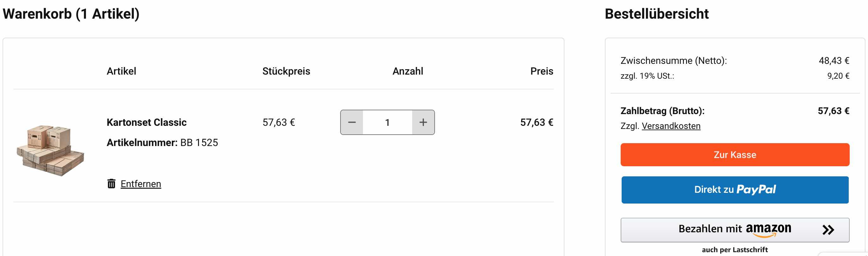The image size is (868, 256).
Task: Click the Bestellübersicht heading
Action: point(656,14)
